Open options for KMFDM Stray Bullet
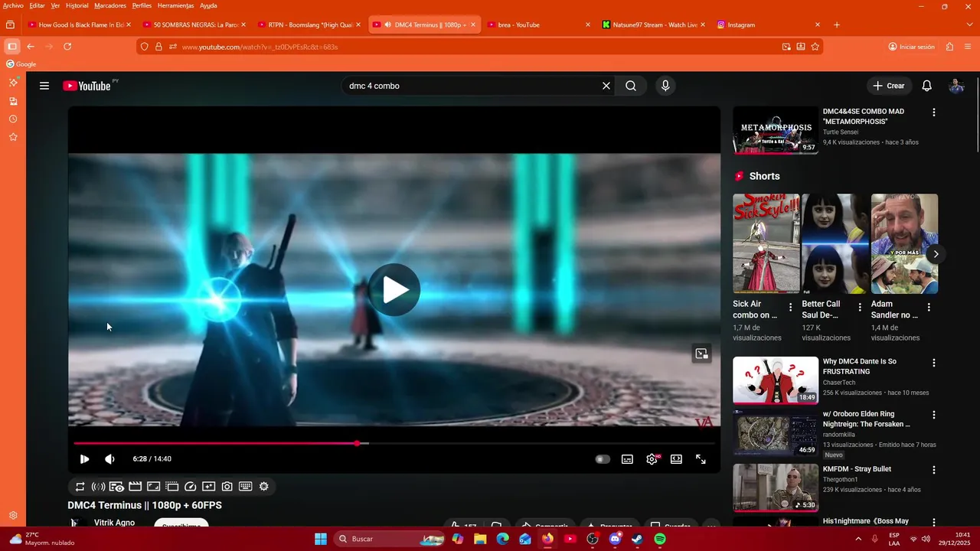 (933, 470)
